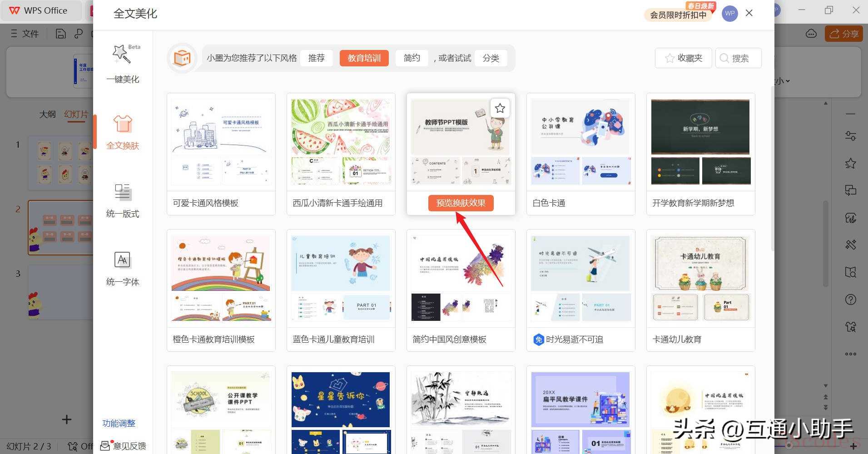The height and width of the screenshot is (454, 868).
Task: Click the magic wand icon in the right sidebar
Action: (851, 245)
